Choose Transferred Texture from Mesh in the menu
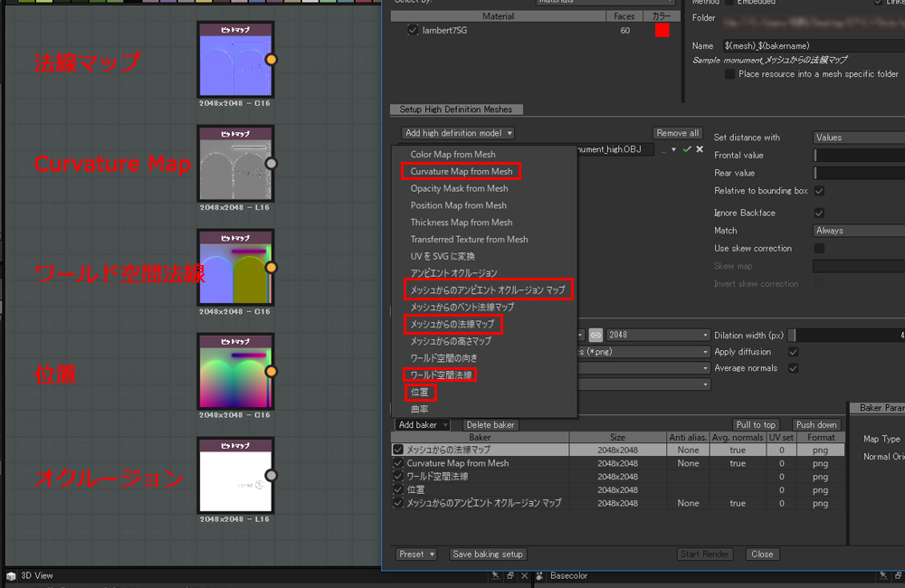This screenshot has width=905, height=588. [469, 240]
